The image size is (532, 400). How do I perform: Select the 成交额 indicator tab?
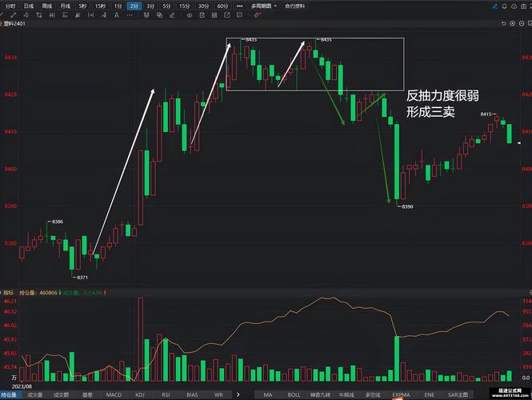tap(61, 394)
